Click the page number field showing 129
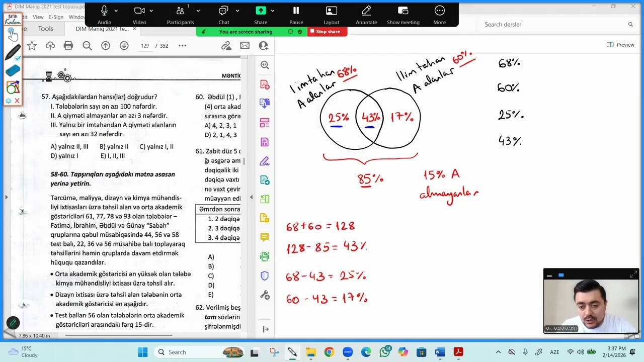 145,46
